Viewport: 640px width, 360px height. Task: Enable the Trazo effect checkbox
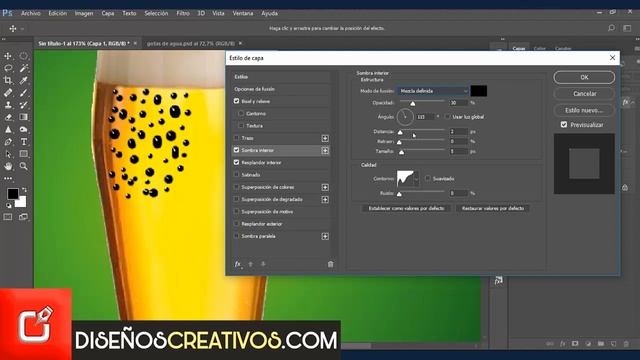tap(236, 138)
